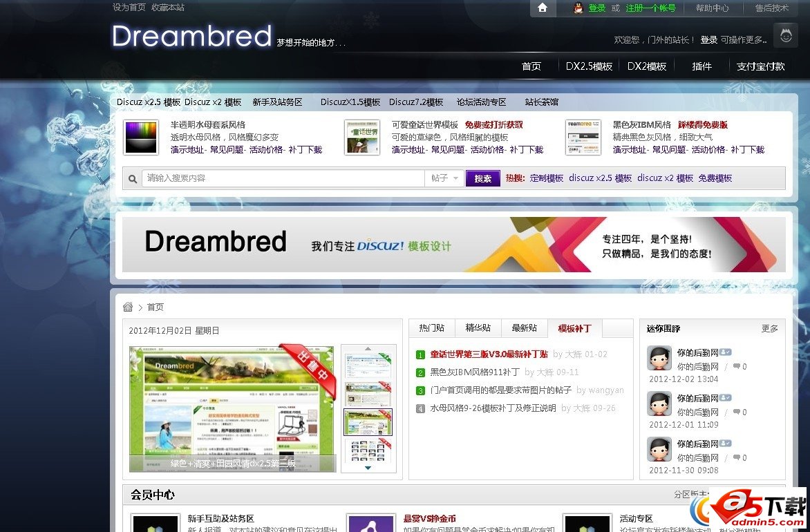
Task: Select the highlighted green slideshow thumbnail
Action: [368, 422]
